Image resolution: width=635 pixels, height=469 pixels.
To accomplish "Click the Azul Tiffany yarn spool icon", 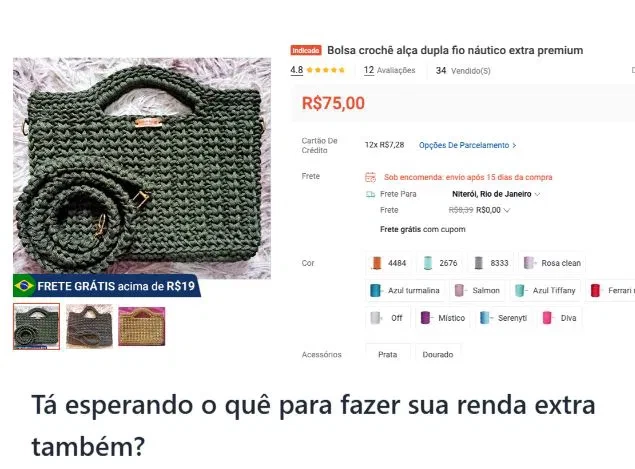I will coord(519,290).
